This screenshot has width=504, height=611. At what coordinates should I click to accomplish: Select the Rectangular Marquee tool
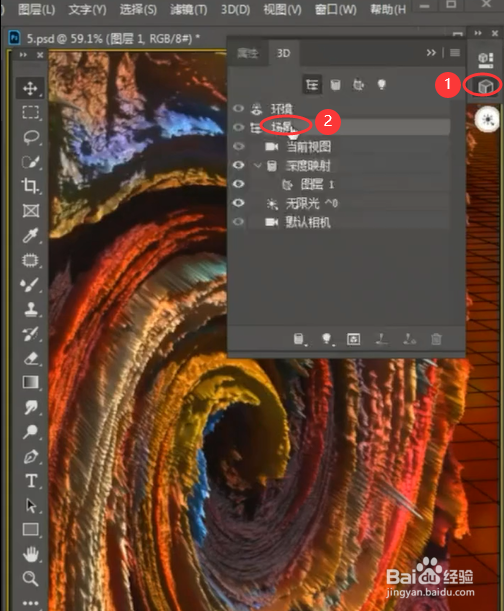coord(30,112)
